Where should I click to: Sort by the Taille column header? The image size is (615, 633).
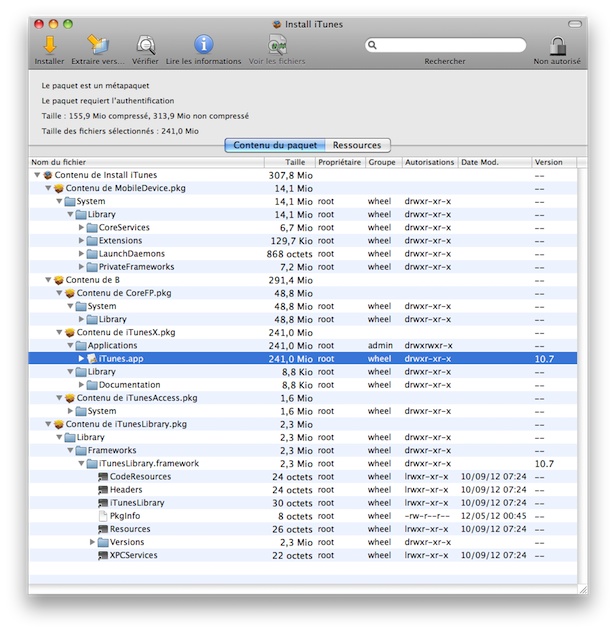pos(295,162)
